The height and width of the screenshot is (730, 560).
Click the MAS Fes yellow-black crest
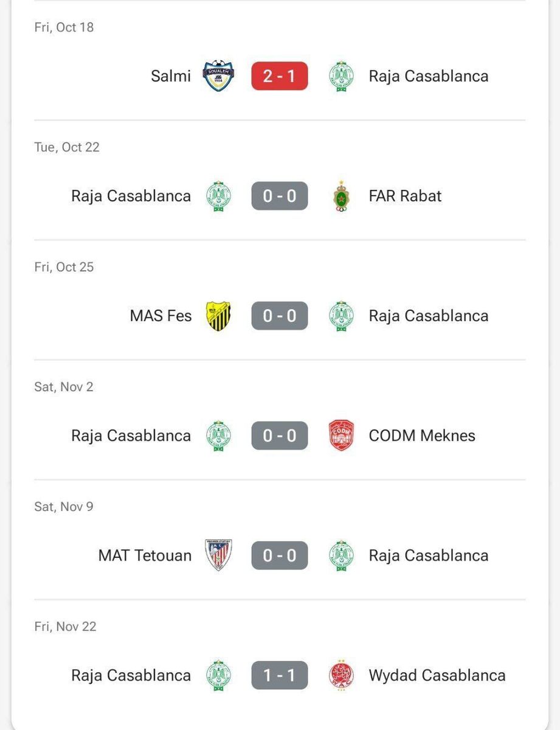pyautogui.click(x=218, y=316)
